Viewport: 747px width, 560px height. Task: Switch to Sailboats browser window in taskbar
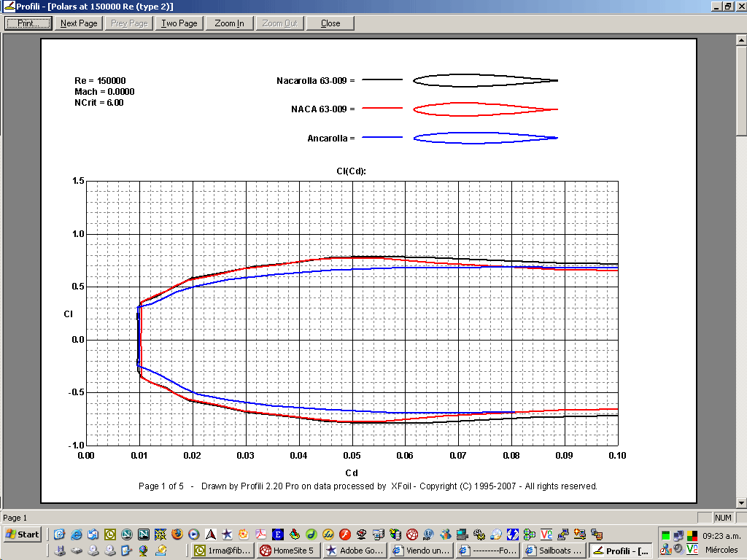[553, 551]
